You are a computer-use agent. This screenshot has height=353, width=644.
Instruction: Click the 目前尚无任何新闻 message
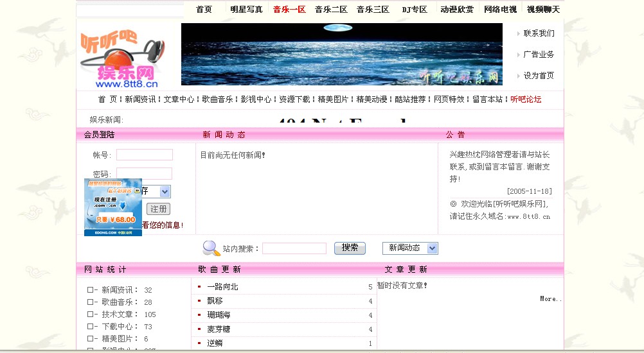[x=233, y=155]
